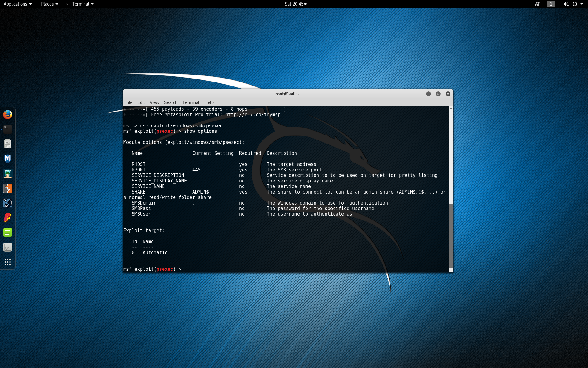Click the http://r-7.co/trymsp link
This screenshot has height=368, width=588.
coord(253,115)
